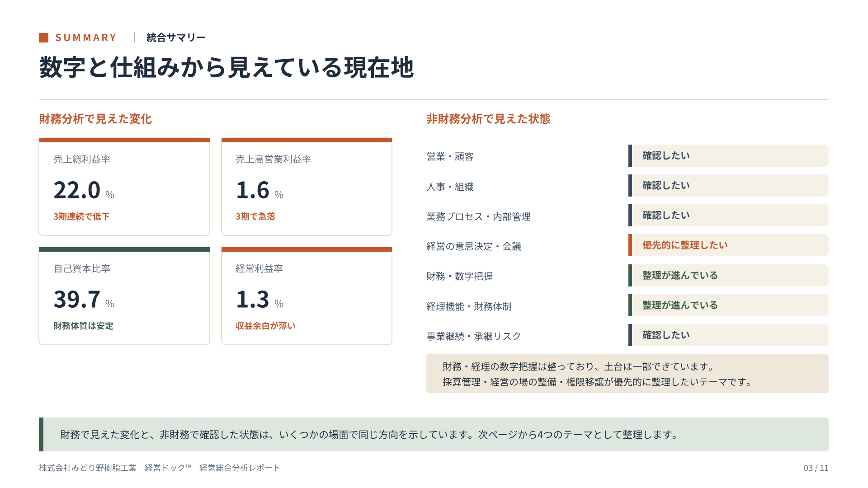Select the 業務プロセス・内部管理 row label
The width and height of the screenshot is (868, 488).
click(x=478, y=216)
